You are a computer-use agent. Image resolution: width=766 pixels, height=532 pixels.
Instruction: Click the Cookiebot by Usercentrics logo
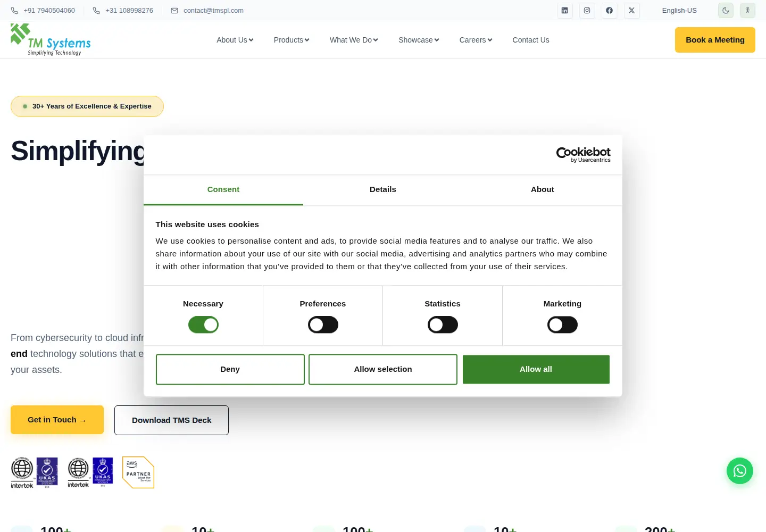click(x=583, y=155)
